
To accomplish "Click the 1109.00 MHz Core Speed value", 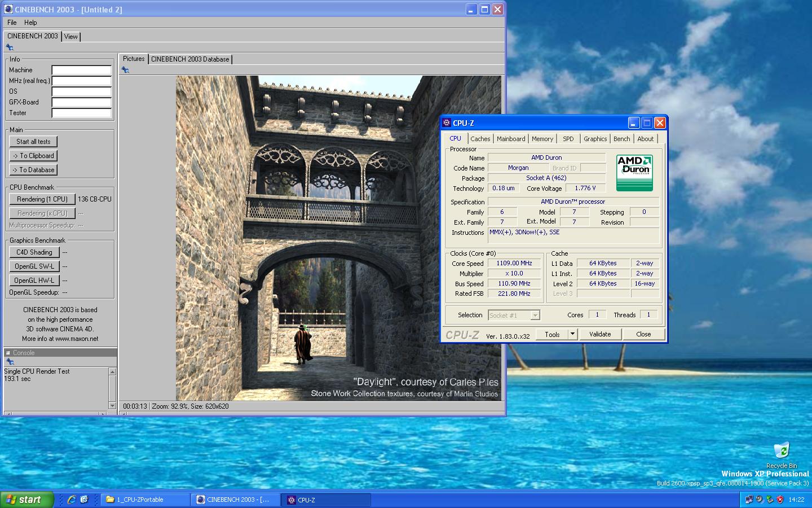I will (514, 263).
